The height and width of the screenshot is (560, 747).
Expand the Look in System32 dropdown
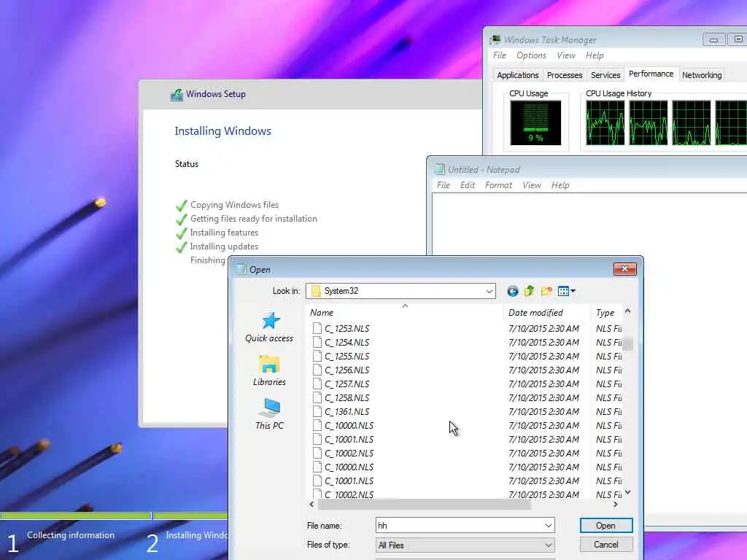[x=489, y=291]
